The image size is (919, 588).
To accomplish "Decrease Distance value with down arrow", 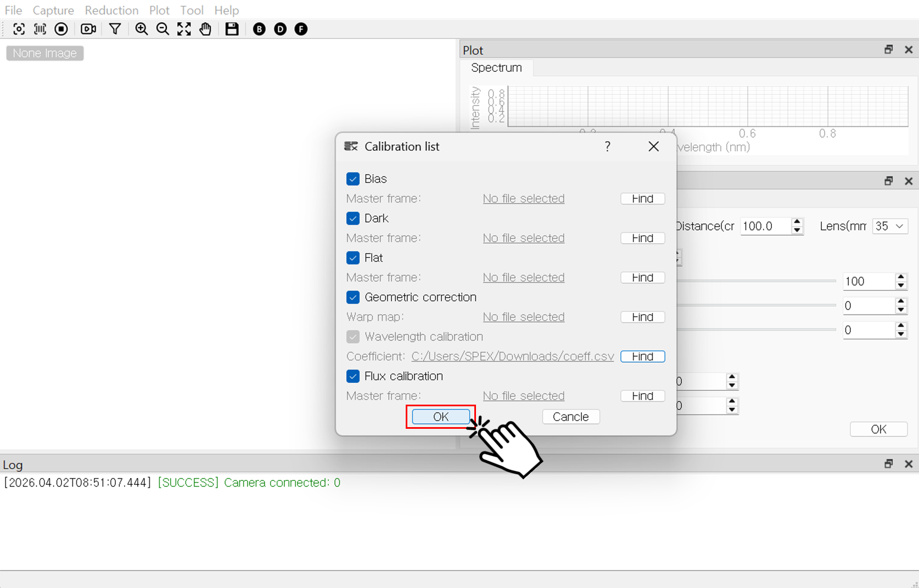I will point(797,230).
